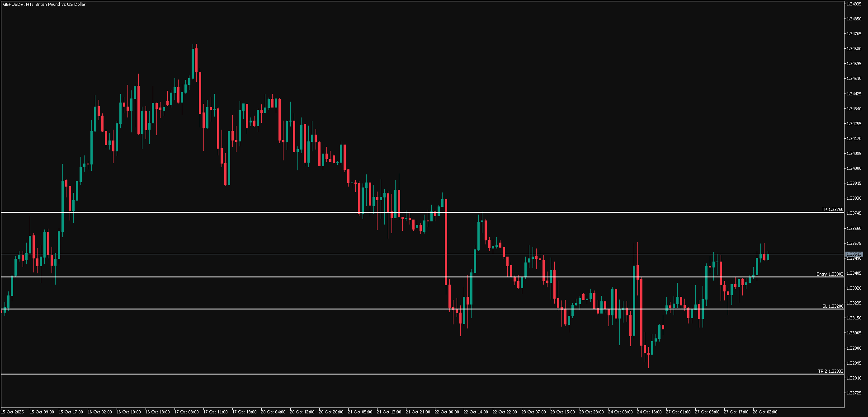Click the 1.33065 price scale label

pyautogui.click(x=854, y=333)
